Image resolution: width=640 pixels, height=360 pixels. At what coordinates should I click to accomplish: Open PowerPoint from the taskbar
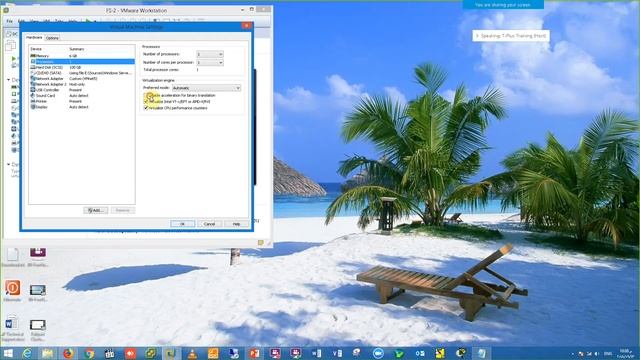click(x=254, y=353)
